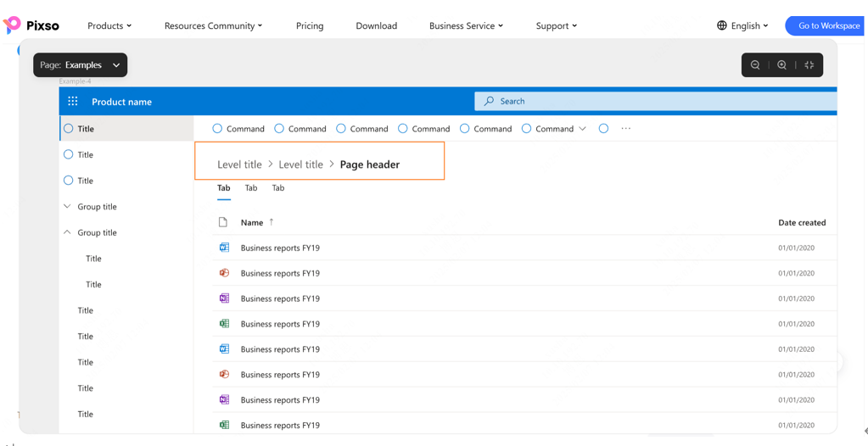Click the zoom out magnifier icon
The width and height of the screenshot is (868, 446).
pyautogui.click(x=755, y=65)
